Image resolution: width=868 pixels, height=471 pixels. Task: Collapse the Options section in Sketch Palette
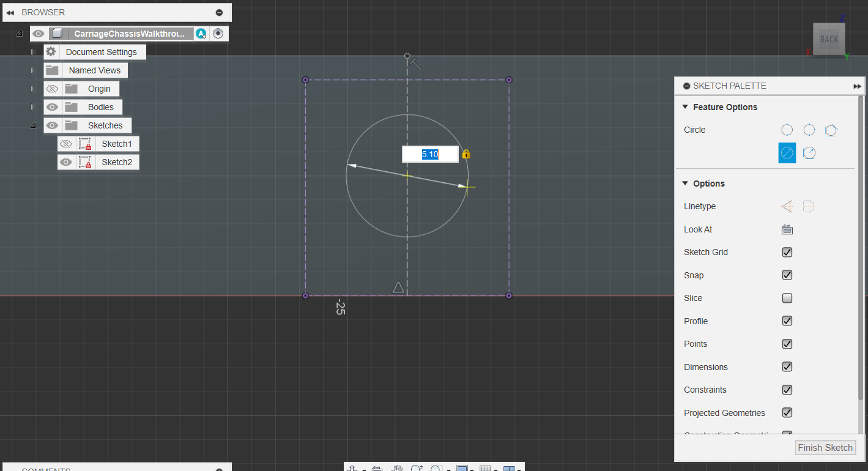[x=685, y=184]
